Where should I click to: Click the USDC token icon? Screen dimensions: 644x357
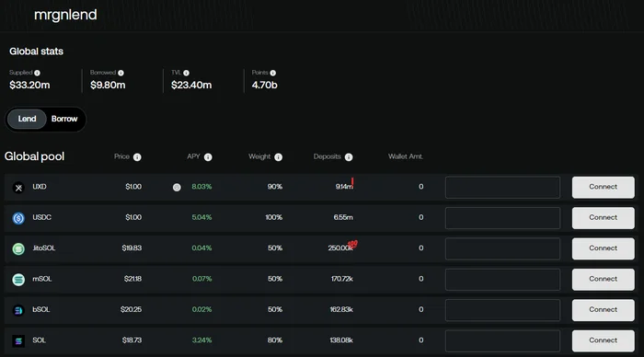point(18,218)
